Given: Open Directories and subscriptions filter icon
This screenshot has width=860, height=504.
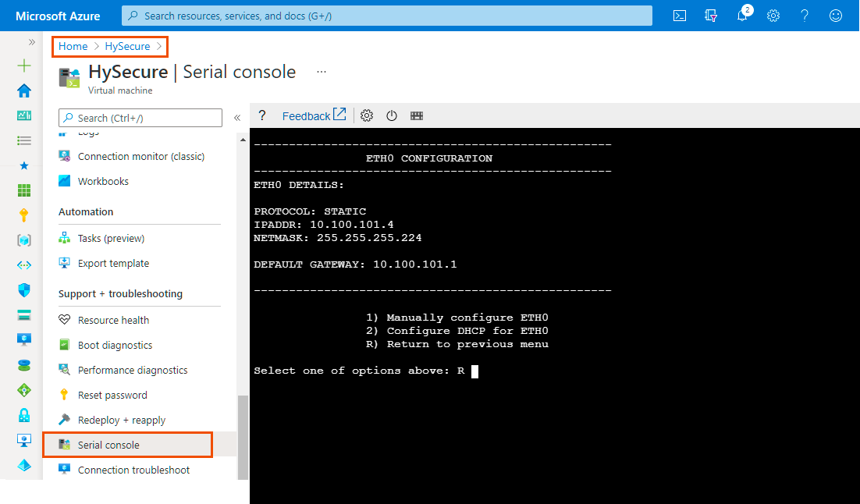Looking at the screenshot, I should coord(711,16).
